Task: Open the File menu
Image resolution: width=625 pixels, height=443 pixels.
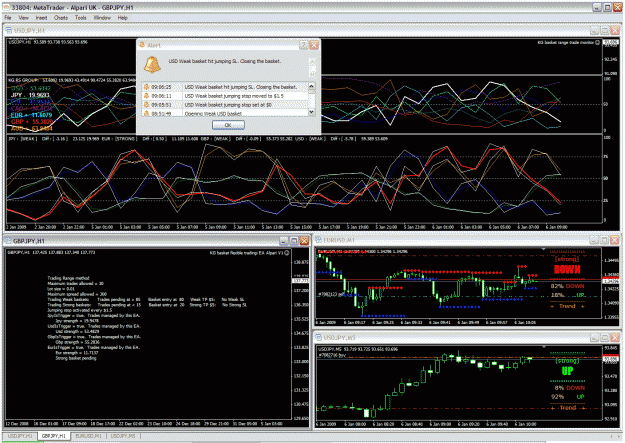Action: (8, 18)
